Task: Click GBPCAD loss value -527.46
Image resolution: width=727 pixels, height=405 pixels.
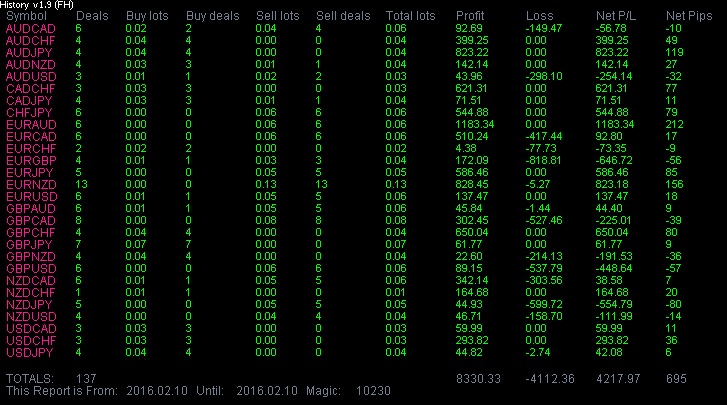Action: [x=543, y=221]
